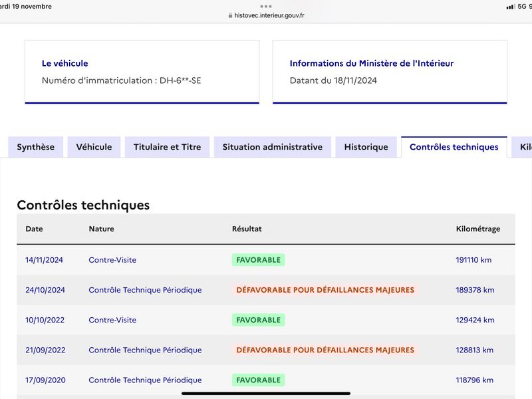Select the 118796 km mileage value

tap(475, 380)
